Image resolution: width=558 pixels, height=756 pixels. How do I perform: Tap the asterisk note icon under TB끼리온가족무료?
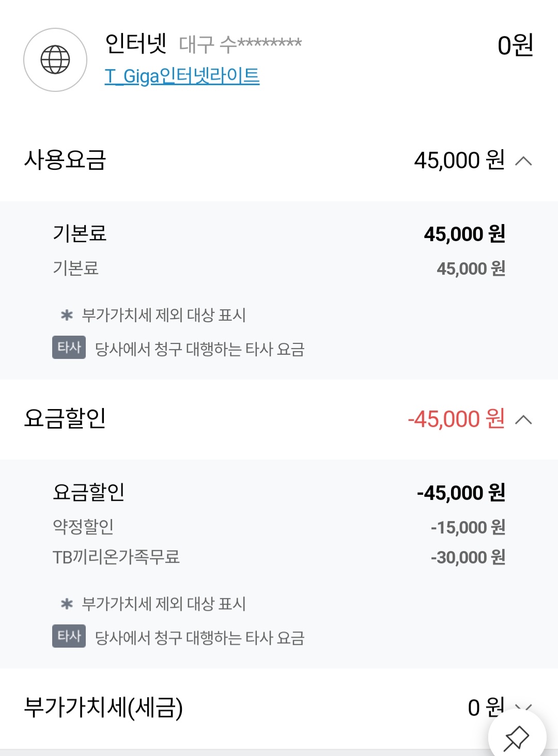[x=67, y=604]
